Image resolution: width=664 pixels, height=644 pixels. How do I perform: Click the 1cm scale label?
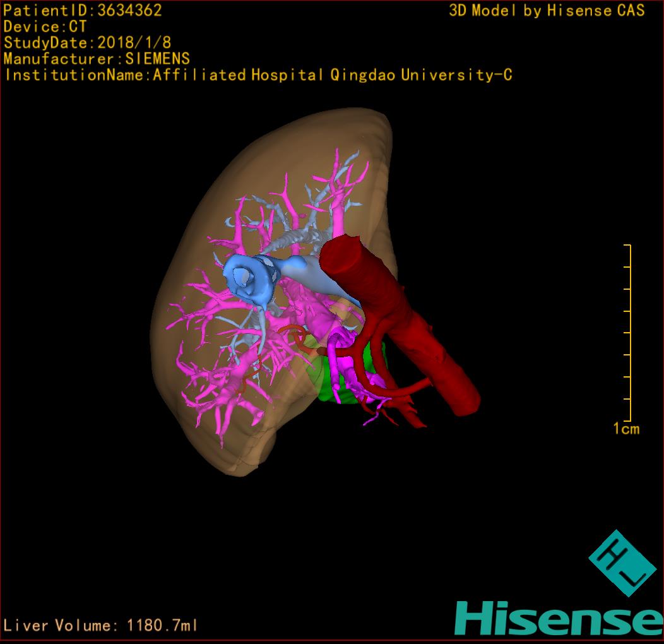pos(626,429)
